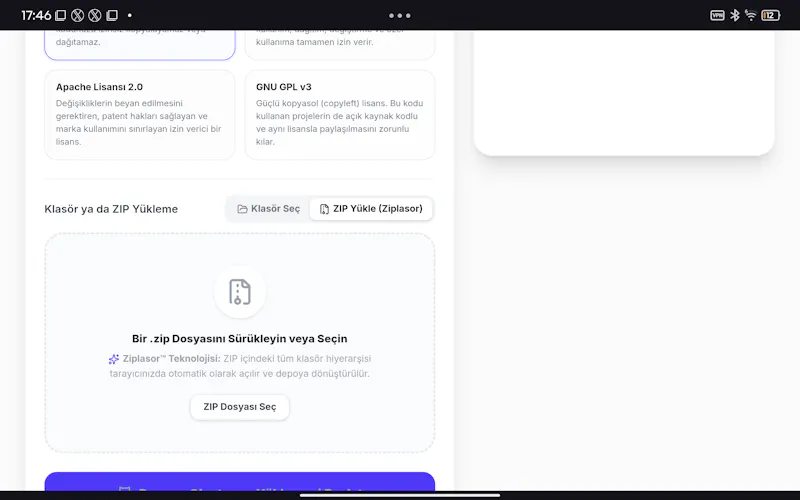Select the license card ending 'tamamen izin verir.'

[x=340, y=45]
